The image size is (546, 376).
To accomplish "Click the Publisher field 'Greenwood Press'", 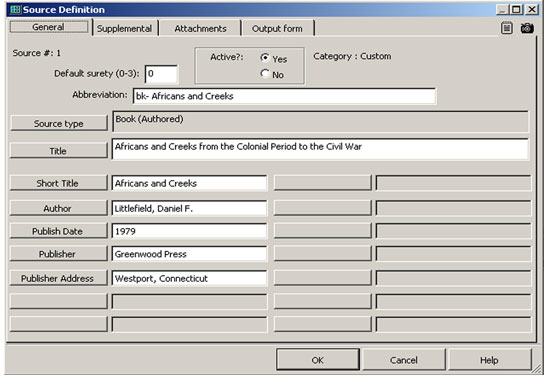I will 189,254.
